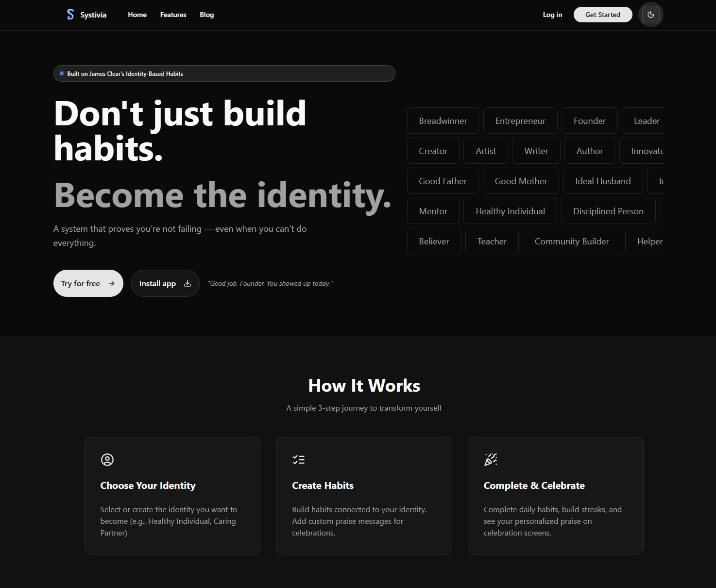Click the Try for free button
Image resolution: width=716 pixels, height=588 pixels.
[x=88, y=283]
